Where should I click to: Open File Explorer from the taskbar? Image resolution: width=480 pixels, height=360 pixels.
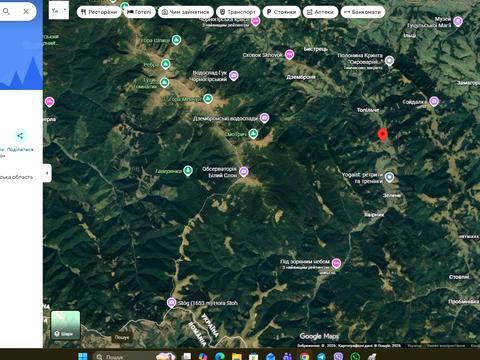[x=237, y=356]
